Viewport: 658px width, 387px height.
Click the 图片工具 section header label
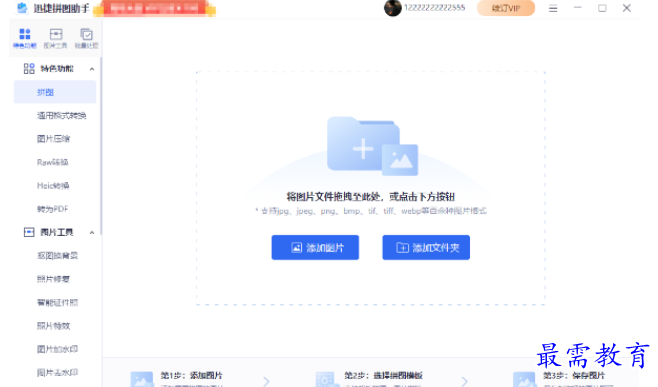pos(57,232)
